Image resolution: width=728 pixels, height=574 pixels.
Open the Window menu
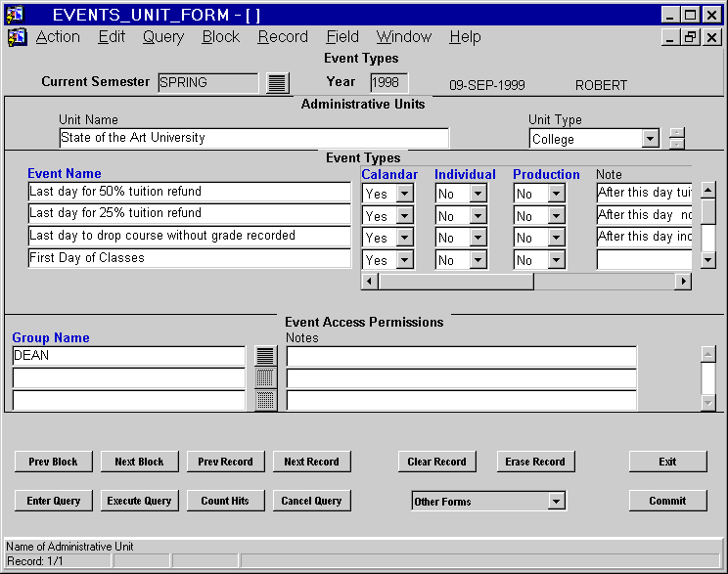[404, 36]
